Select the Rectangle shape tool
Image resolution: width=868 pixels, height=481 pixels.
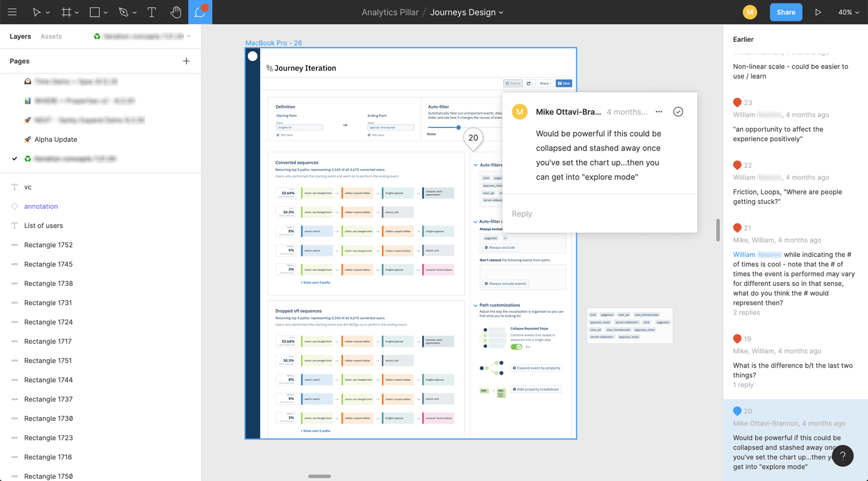pyautogui.click(x=95, y=12)
